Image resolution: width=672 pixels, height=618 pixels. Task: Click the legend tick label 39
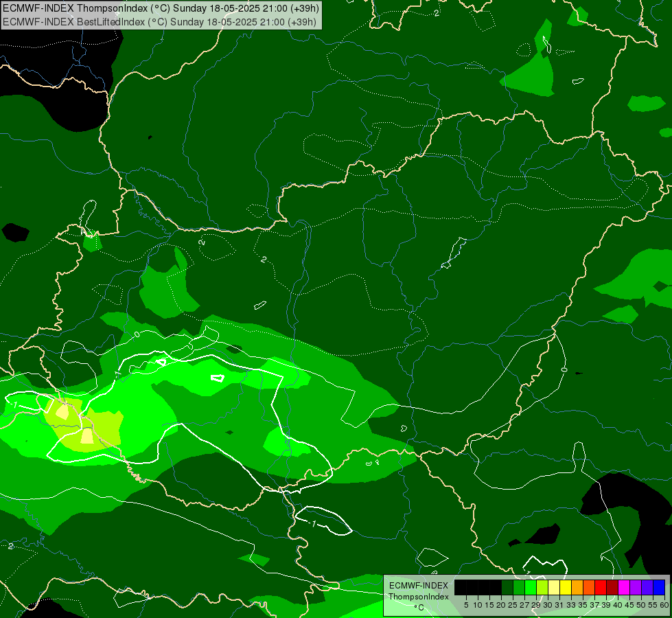click(606, 605)
